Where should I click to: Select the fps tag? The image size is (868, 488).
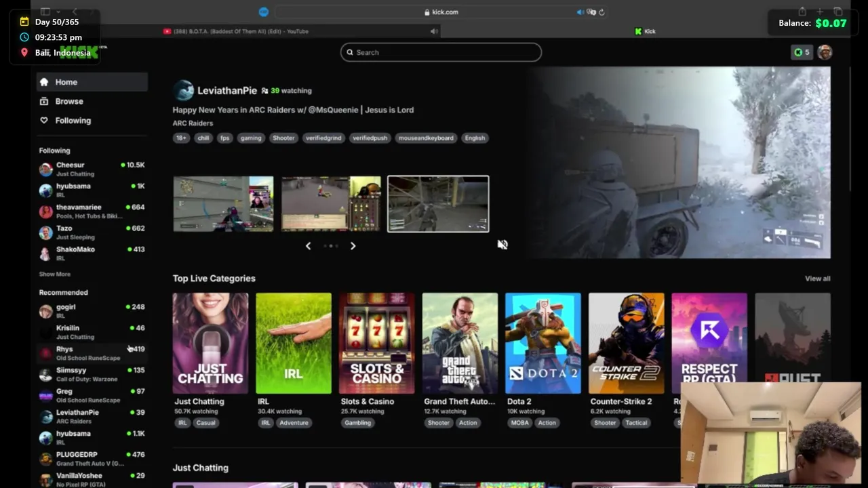pyautogui.click(x=225, y=138)
